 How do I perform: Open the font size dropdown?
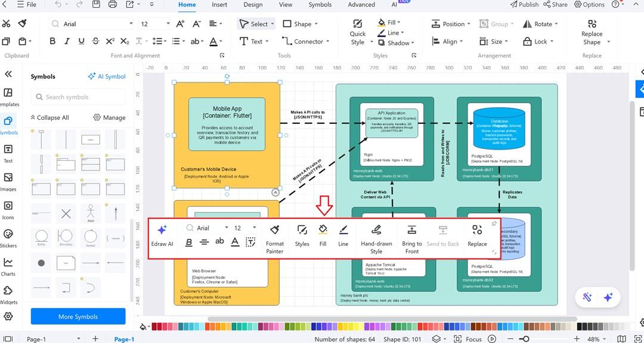[168, 24]
